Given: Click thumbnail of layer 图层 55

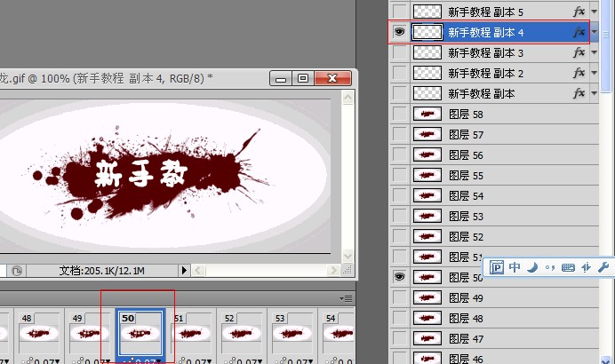Looking at the screenshot, I should [x=427, y=175].
